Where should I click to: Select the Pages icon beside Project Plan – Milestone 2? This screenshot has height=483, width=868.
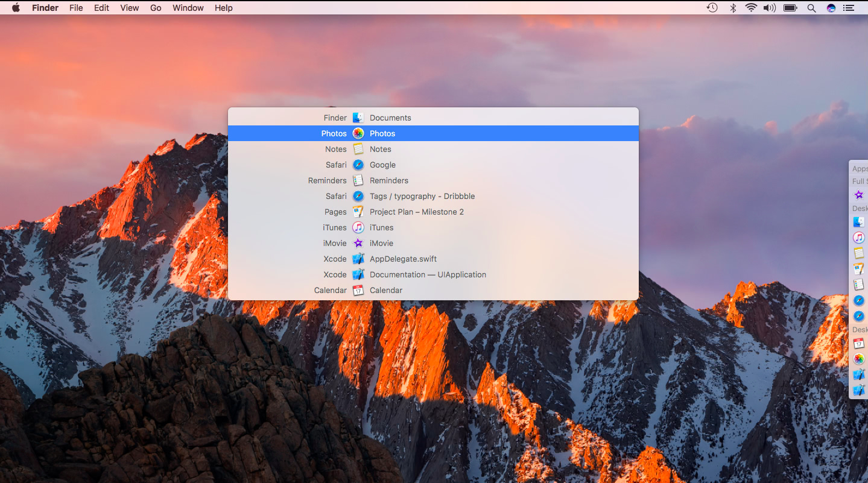click(x=358, y=212)
